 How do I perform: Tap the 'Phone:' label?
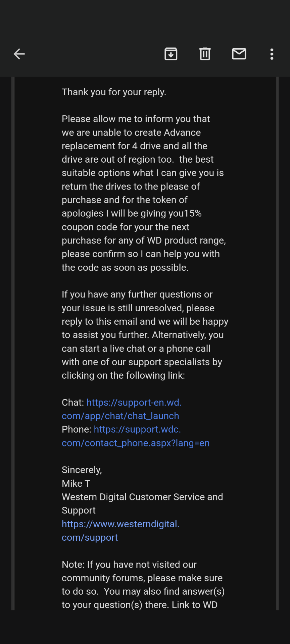pyautogui.click(x=77, y=430)
